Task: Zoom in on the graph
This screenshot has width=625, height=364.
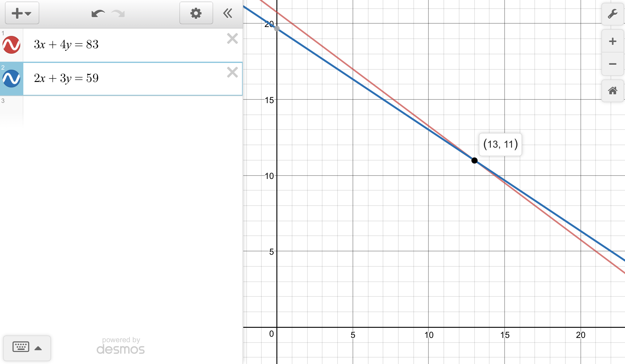Action: [x=612, y=41]
